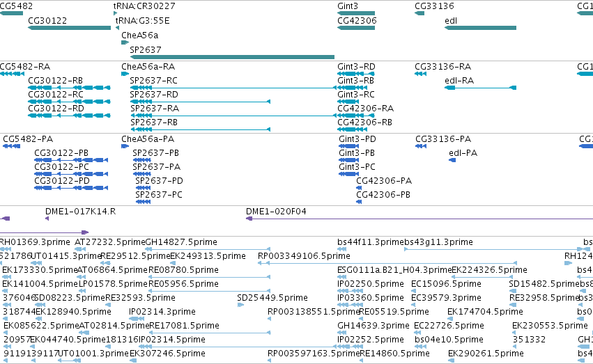Select EST EK224326.5prime label
This screenshot has height=364, width=593.
coord(489,270)
